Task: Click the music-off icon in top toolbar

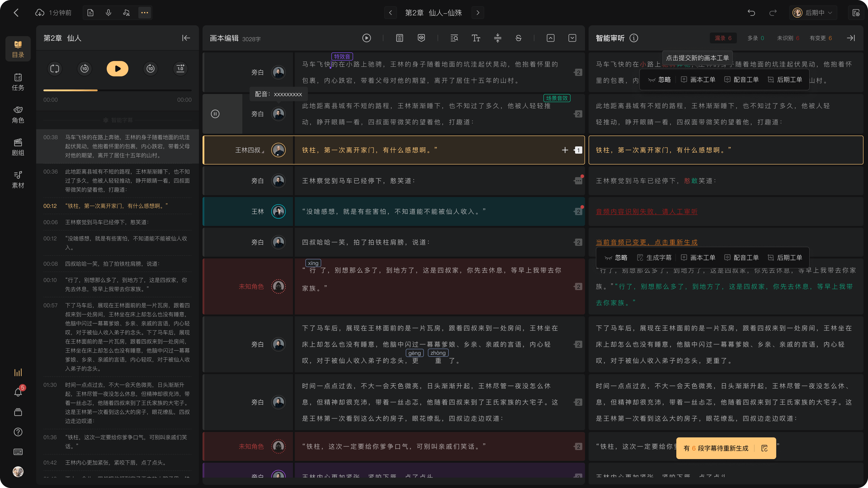Action: pos(126,13)
